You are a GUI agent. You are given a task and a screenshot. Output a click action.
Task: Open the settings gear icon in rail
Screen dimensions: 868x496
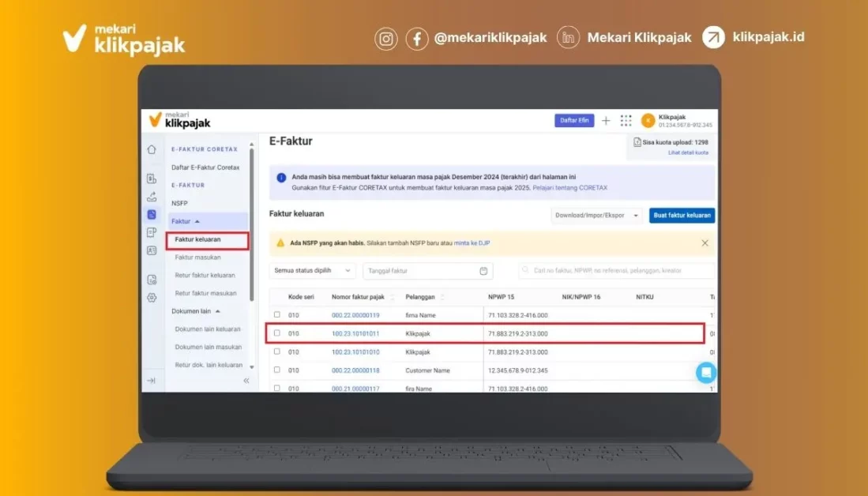pyautogui.click(x=152, y=297)
